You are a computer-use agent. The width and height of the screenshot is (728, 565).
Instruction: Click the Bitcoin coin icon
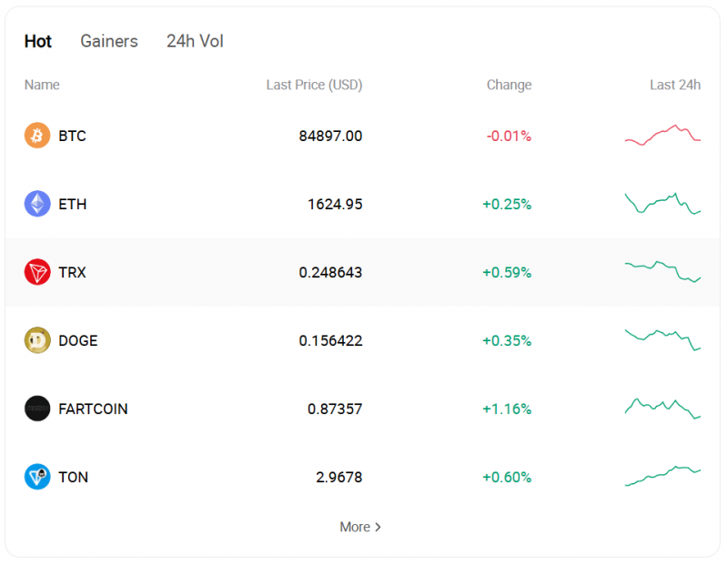tap(37, 136)
